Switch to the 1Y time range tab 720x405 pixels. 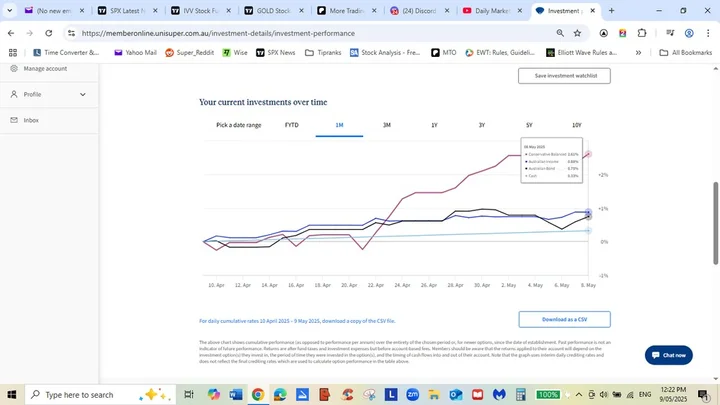click(434, 125)
